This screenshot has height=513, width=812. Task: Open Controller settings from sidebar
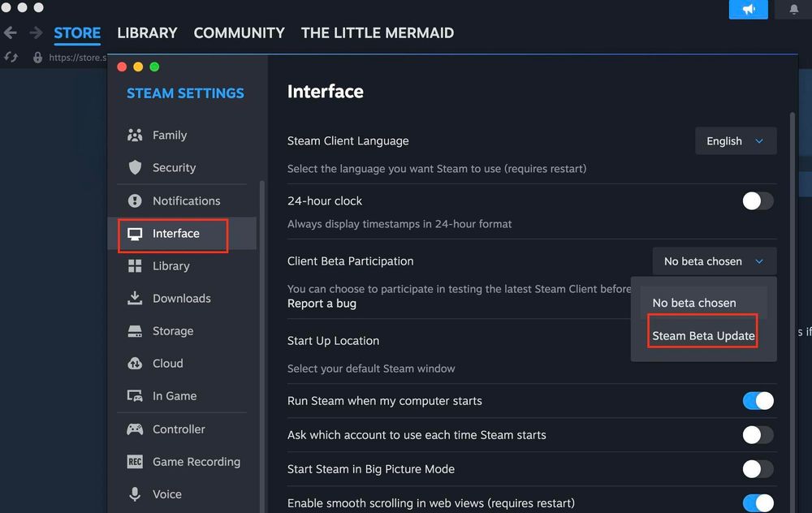point(178,429)
